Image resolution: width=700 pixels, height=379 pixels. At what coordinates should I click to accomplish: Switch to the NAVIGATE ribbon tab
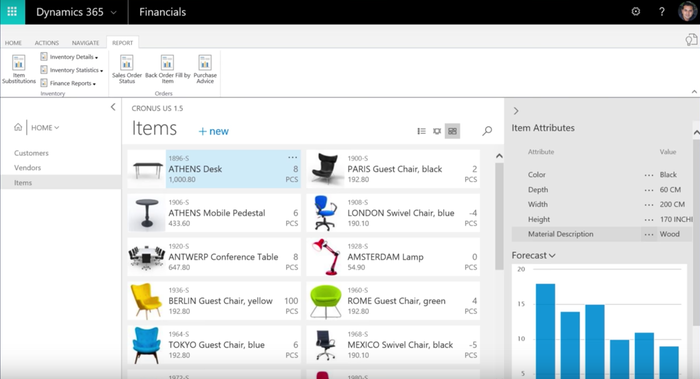coord(85,43)
